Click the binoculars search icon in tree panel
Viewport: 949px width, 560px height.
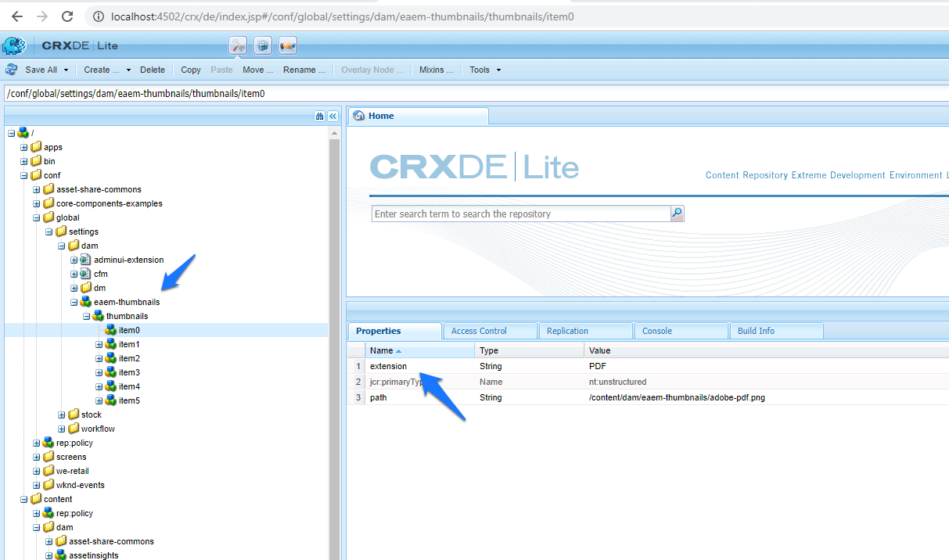pos(319,116)
